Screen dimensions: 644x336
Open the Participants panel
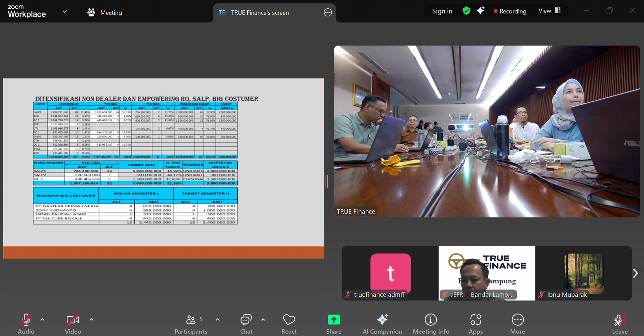click(191, 324)
